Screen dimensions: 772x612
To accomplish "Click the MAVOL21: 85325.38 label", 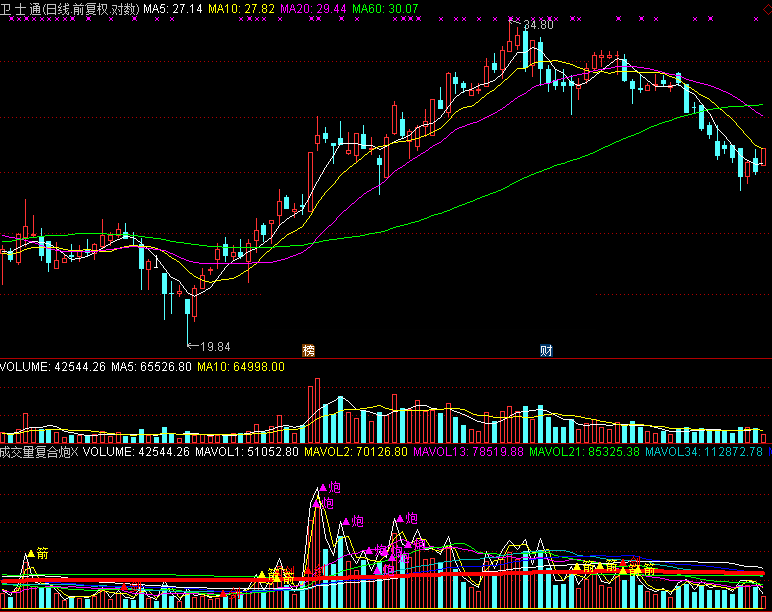I will pos(584,451).
